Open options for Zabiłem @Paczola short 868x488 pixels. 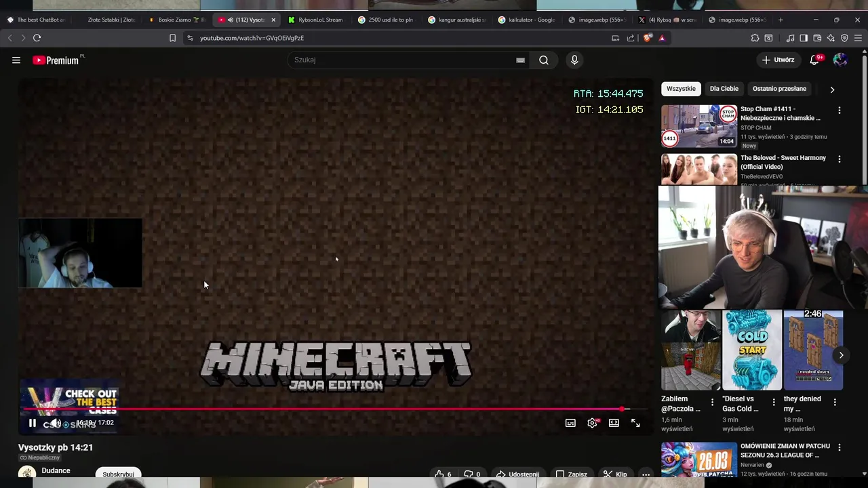tap(712, 402)
